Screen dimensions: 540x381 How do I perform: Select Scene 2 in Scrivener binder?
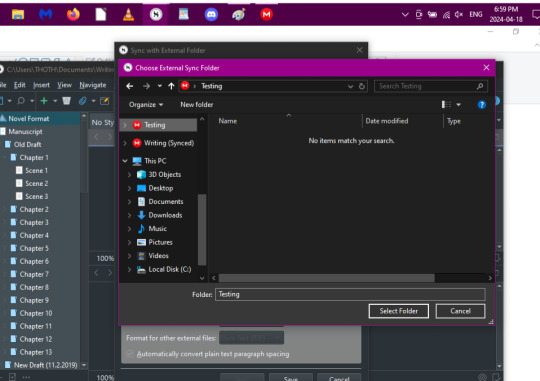(x=36, y=184)
